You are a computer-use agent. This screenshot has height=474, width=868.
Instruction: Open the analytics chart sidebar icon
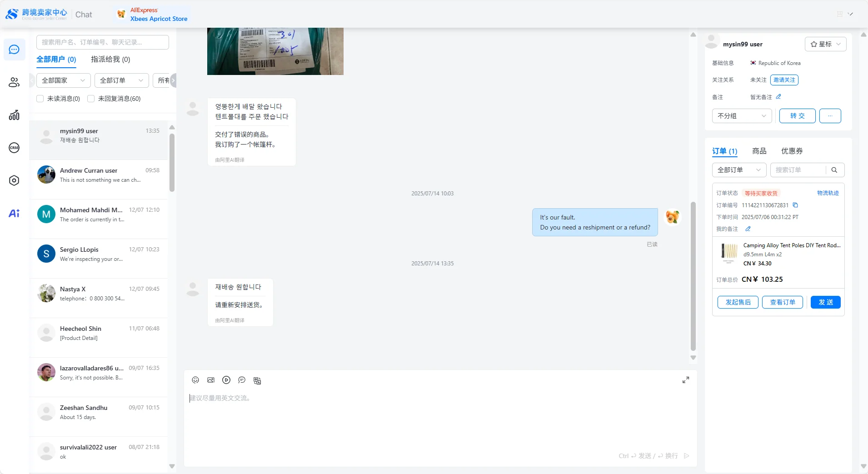tap(14, 115)
